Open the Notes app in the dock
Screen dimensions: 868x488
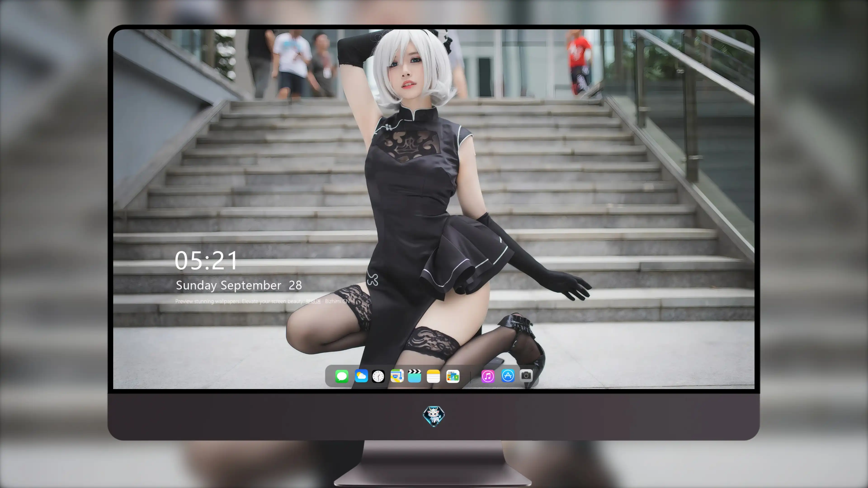pos(433,376)
